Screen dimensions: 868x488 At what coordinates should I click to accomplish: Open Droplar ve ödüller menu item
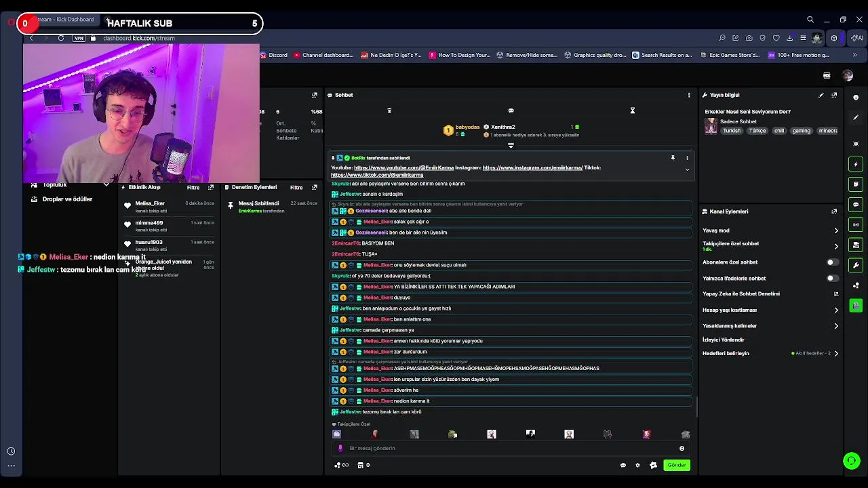tap(67, 199)
